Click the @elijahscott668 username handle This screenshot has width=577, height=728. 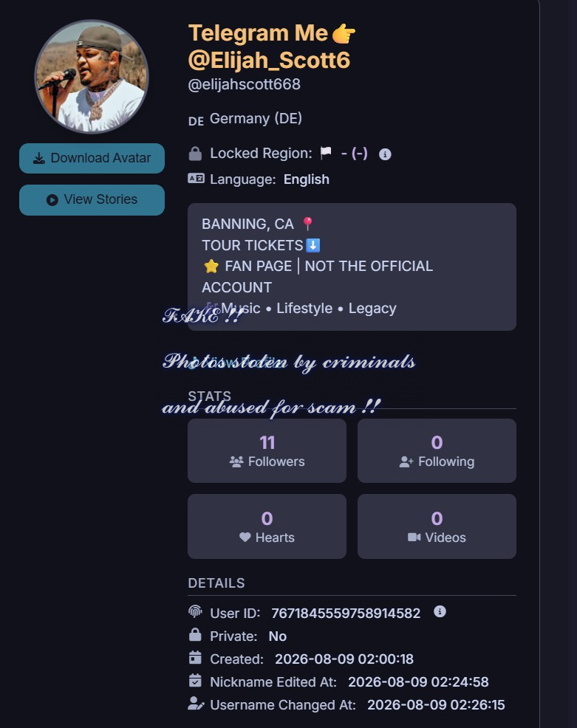coord(245,84)
